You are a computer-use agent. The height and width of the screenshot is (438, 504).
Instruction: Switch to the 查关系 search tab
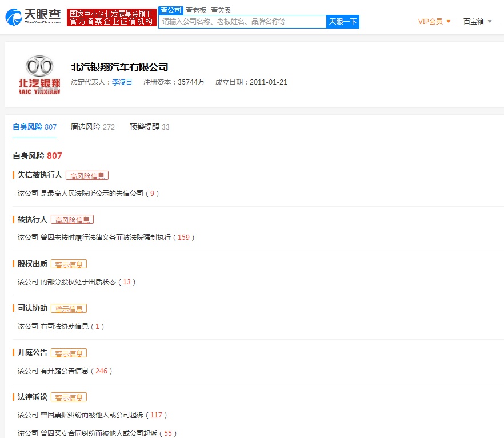[x=221, y=10]
